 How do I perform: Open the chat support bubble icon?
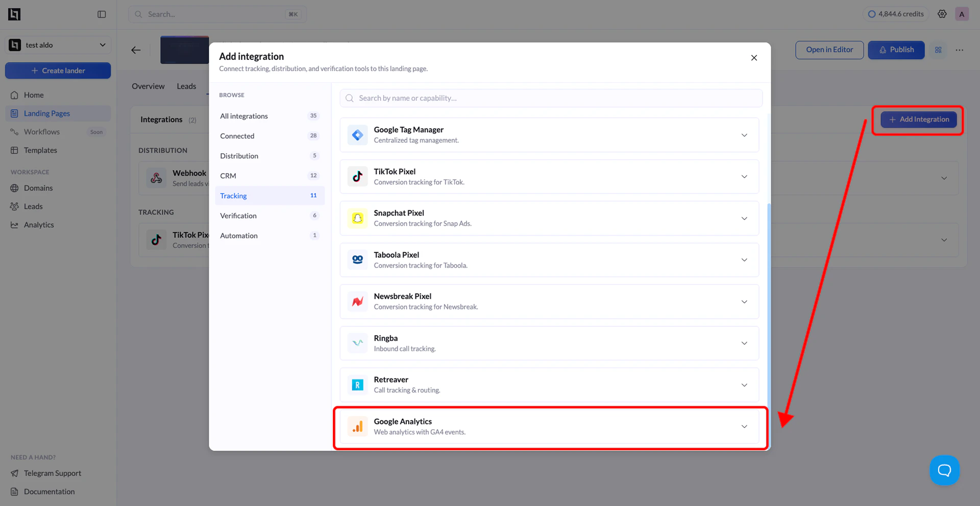click(x=944, y=470)
